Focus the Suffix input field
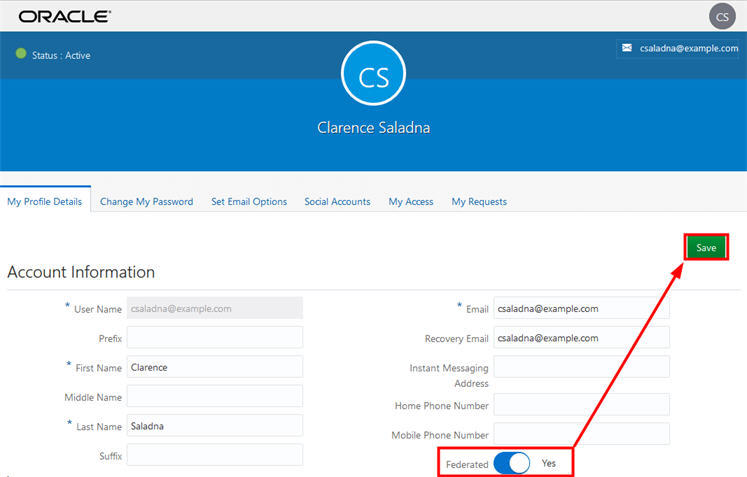 pos(214,455)
